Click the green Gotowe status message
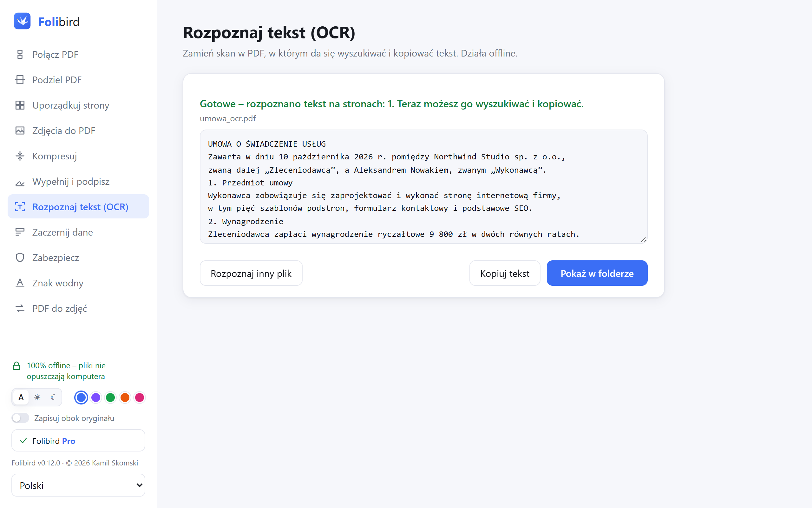The width and height of the screenshot is (812, 508). pyautogui.click(x=392, y=104)
